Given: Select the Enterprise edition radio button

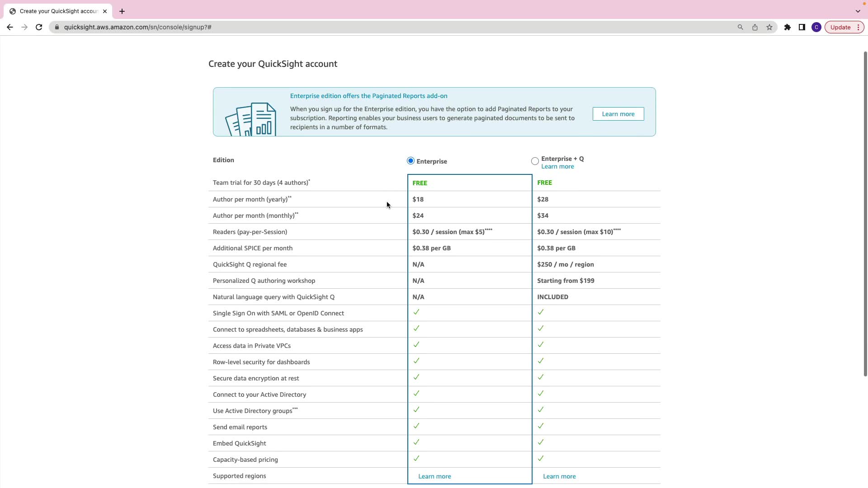Looking at the screenshot, I should pyautogui.click(x=410, y=161).
